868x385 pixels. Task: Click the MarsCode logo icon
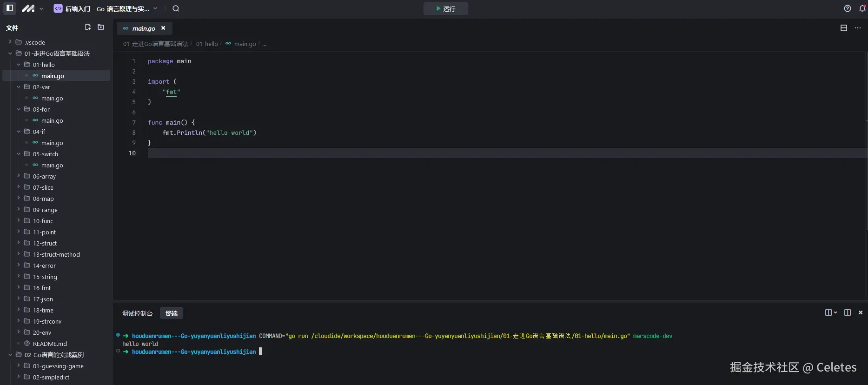tap(28, 8)
